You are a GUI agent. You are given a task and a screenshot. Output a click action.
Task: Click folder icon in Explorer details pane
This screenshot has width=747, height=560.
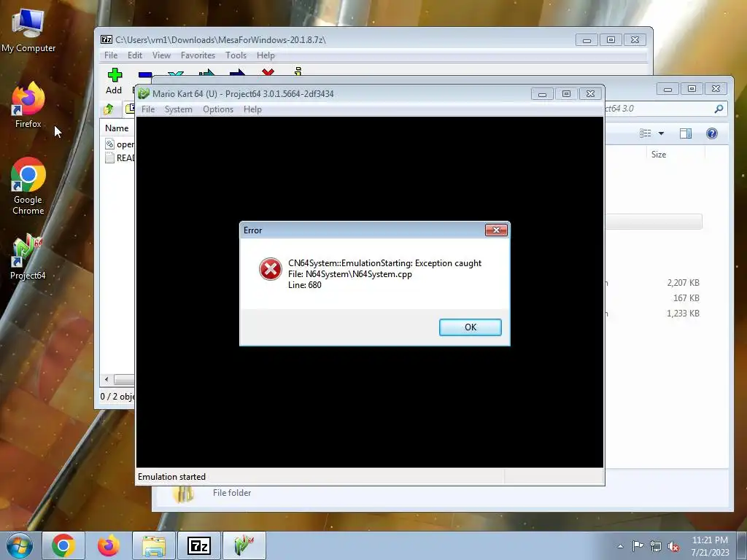tap(183, 494)
